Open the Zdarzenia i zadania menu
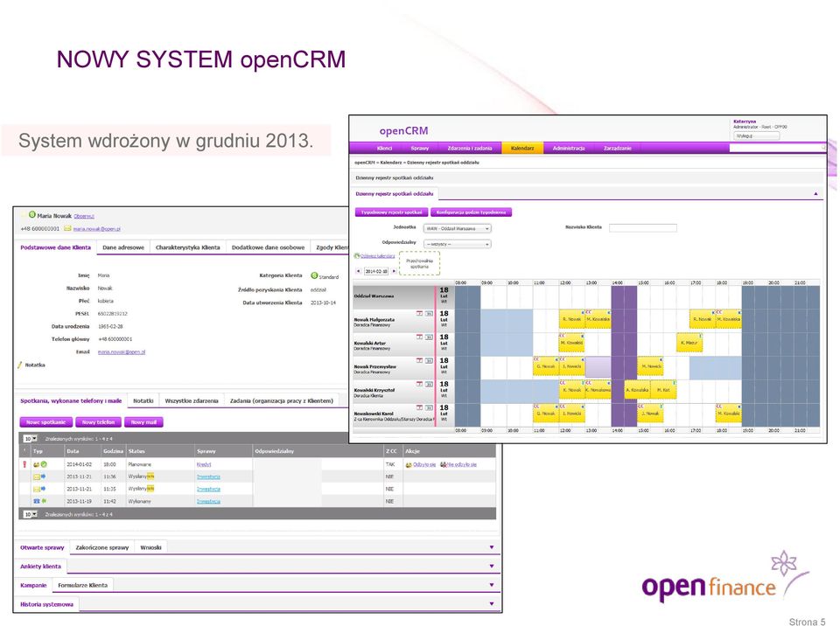This screenshot has height=626, width=840. coord(469,148)
